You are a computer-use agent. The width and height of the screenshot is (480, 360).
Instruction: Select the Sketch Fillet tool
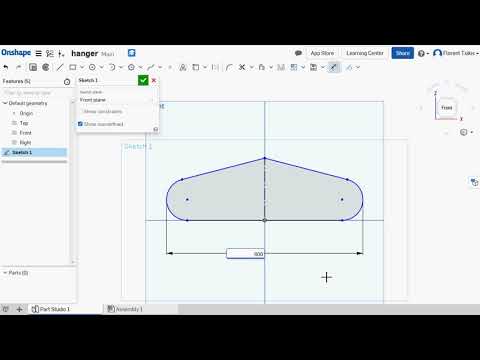[229, 67]
